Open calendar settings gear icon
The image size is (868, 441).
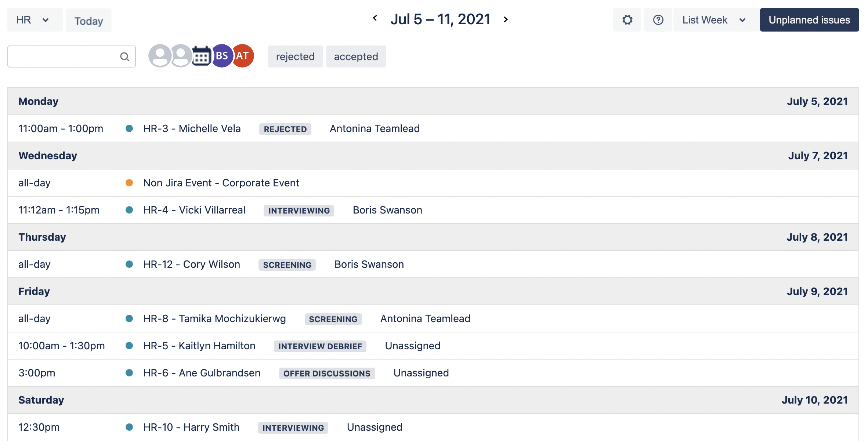(627, 20)
